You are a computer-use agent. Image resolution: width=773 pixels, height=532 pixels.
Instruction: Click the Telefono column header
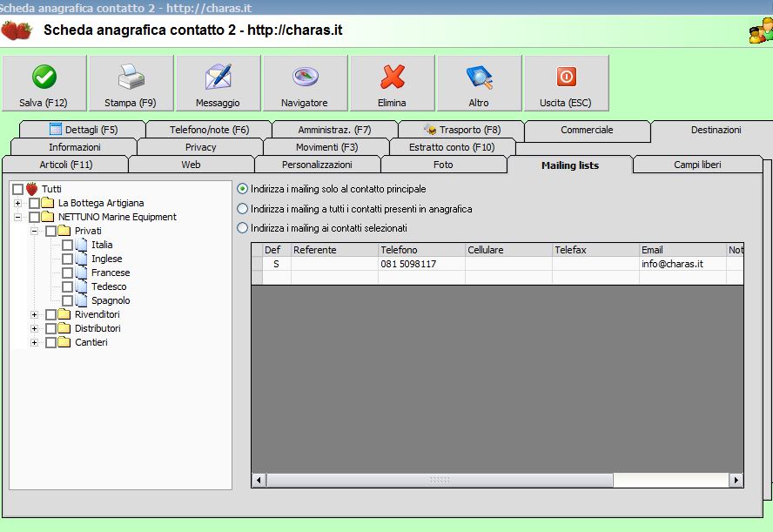tap(421, 250)
